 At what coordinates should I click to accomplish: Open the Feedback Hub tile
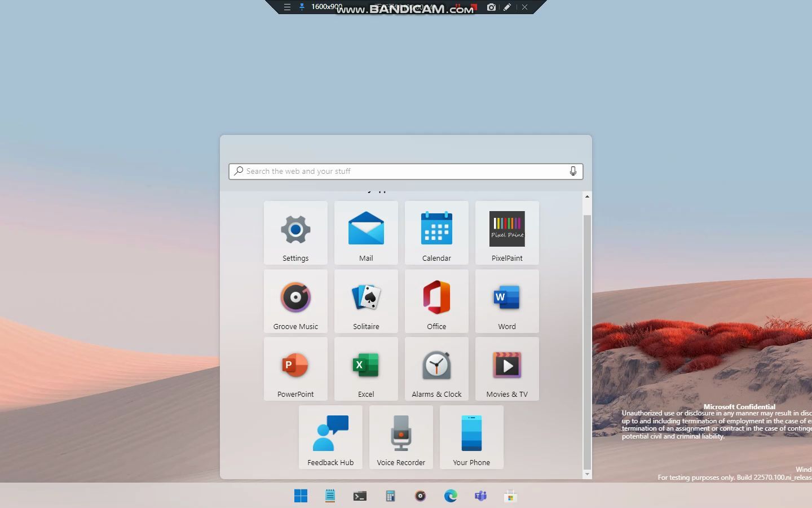click(x=330, y=437)
